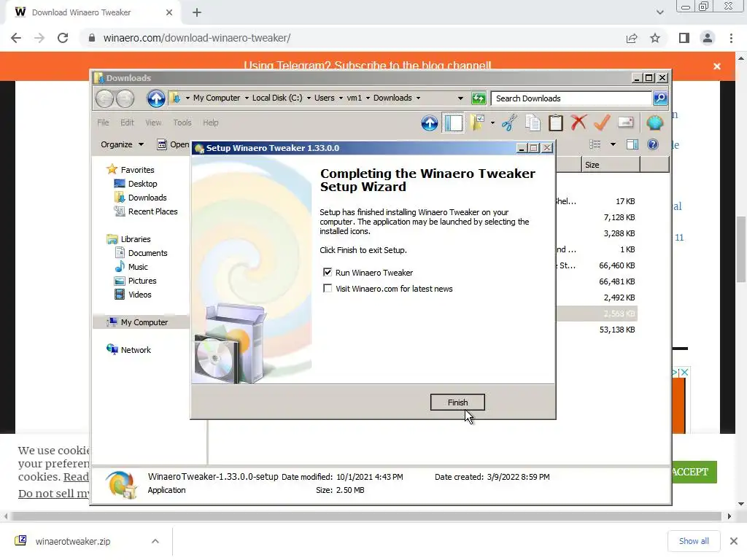747x560 pixels.
Task: Expand winaerotweaker.zip download options chevron
Action: [155, 542]
